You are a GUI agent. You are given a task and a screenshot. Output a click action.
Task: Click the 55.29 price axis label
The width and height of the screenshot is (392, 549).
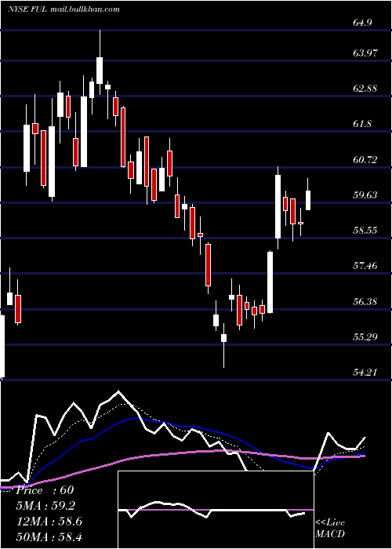[365, 337]
